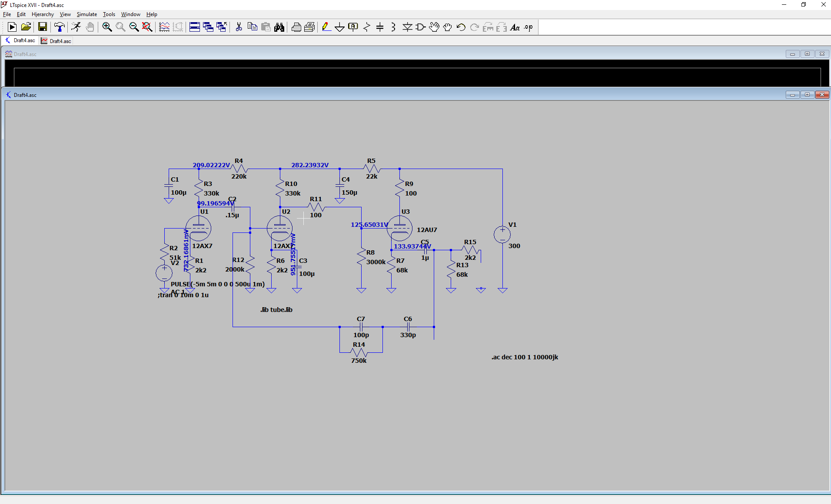Switch to the Draft4.asc schematic tab
831x504 pixels.
pyautogui.click(x=20, y=40)
